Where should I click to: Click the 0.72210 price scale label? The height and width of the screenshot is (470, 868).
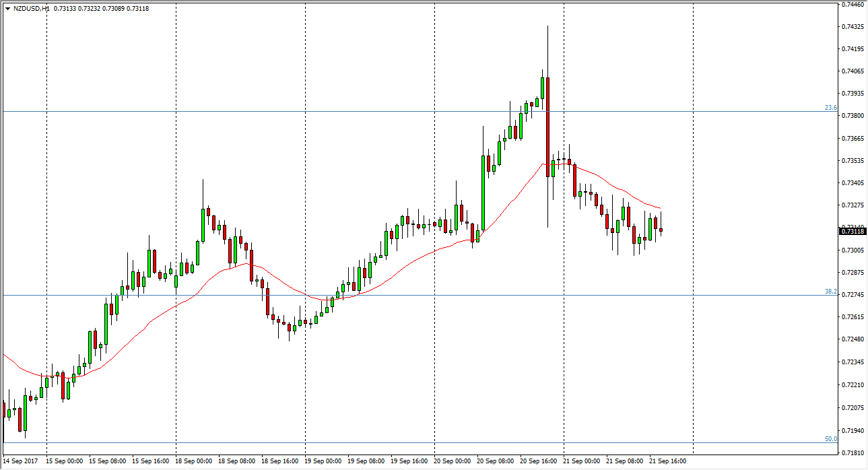[x=853, y=385]
